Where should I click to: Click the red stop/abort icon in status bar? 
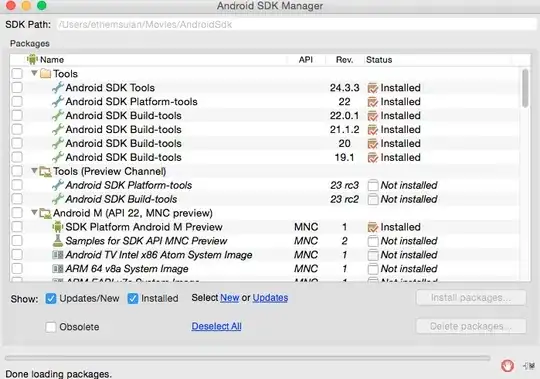click(x=507, y=366)
